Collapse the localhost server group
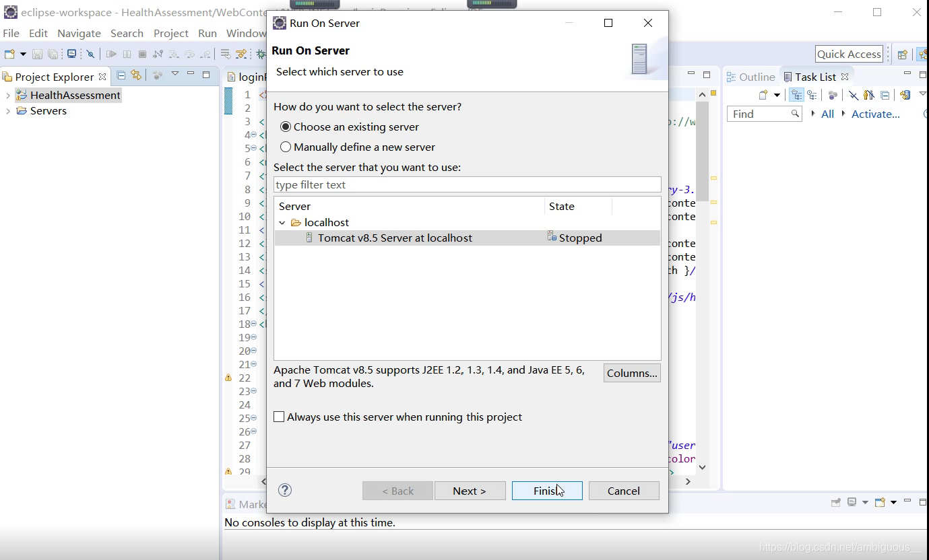Screen dimensions: 929x560 282,223
